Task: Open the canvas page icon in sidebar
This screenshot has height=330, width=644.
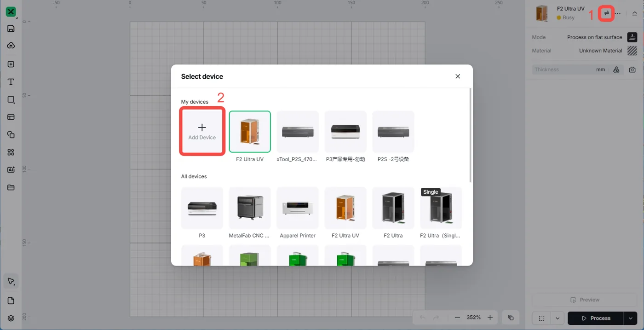Action: [11, 301]
